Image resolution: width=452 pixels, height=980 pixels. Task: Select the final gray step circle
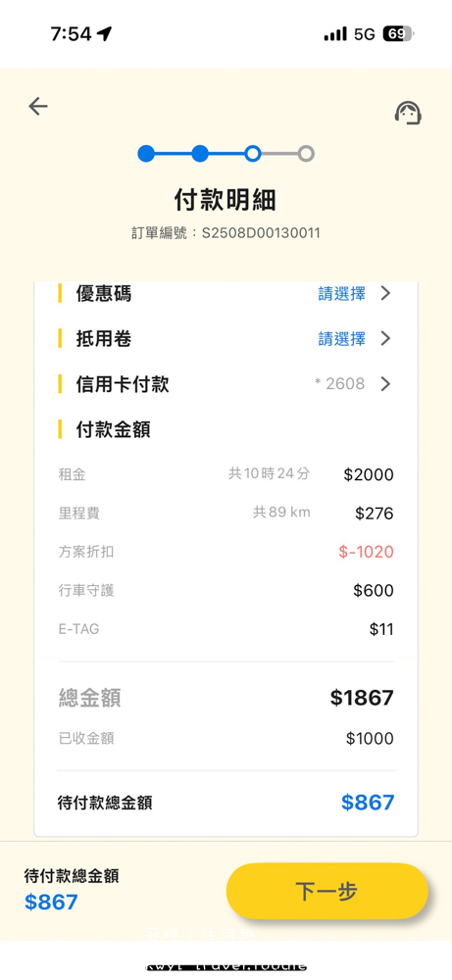click(x=306, y=154)
